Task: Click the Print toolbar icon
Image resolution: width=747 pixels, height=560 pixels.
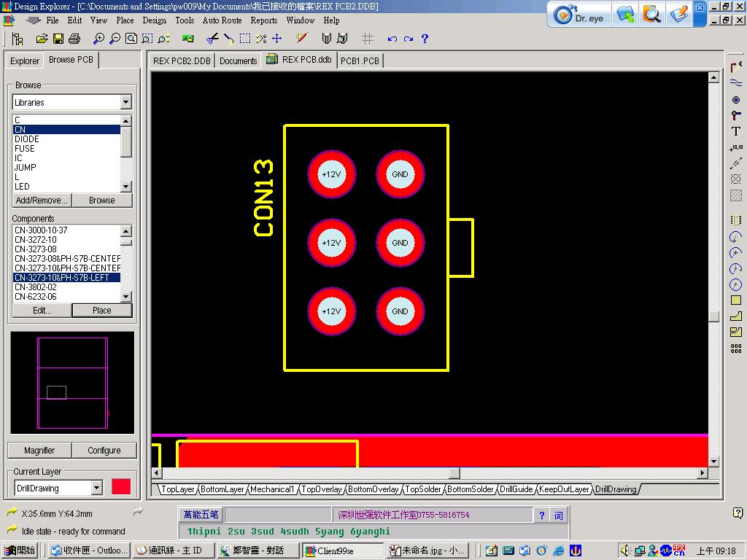Action: 74,39
